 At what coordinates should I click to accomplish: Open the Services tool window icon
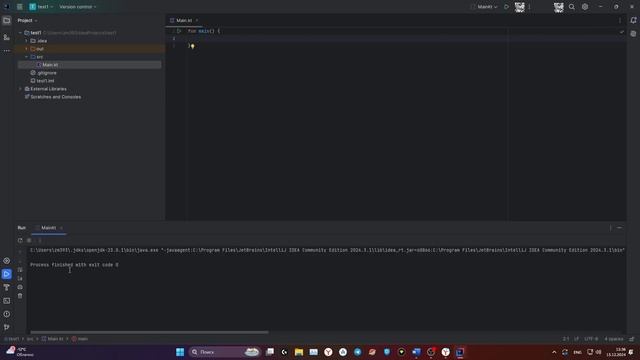(x=7, y=261)
